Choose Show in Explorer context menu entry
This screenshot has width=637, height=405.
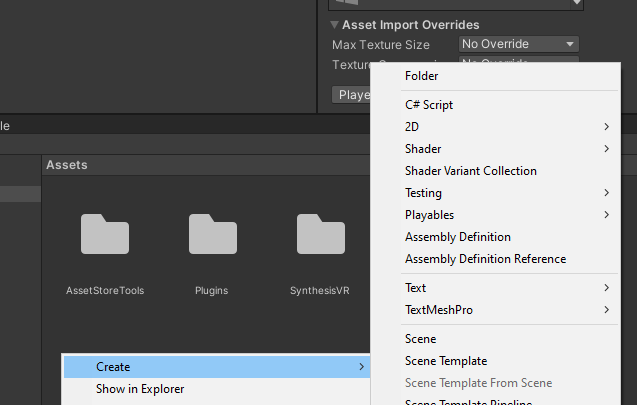(217, 389)
